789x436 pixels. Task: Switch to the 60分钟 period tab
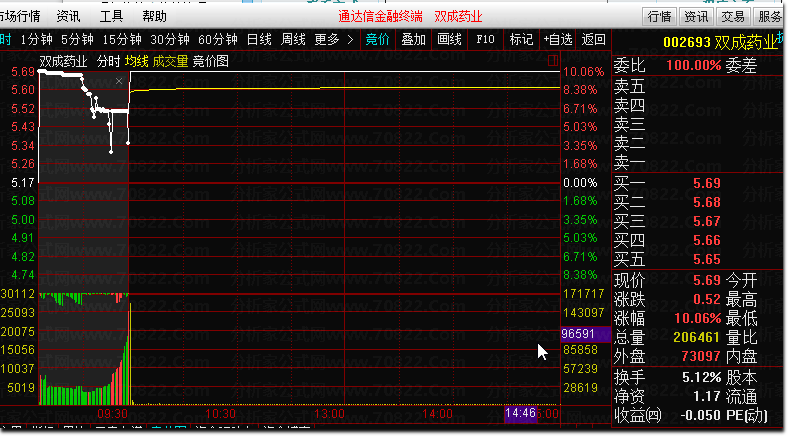pyautogui.click(x=218, y=39)
